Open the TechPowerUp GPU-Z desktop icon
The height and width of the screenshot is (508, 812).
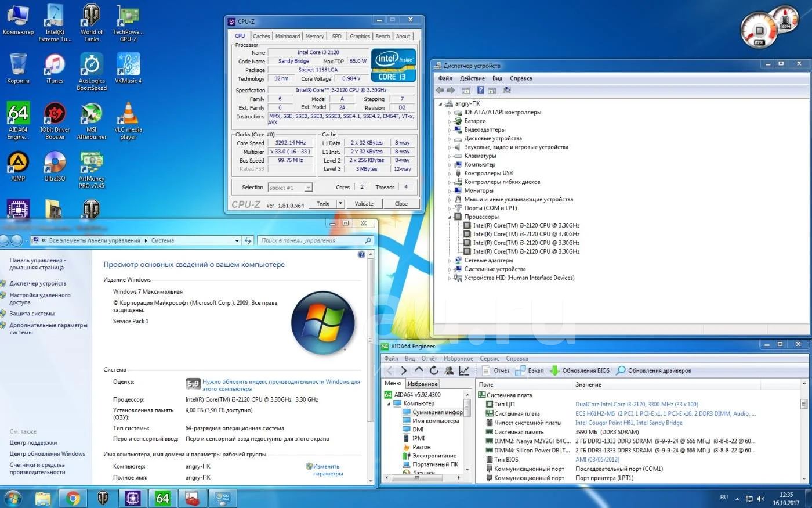(x=128, y=23)
